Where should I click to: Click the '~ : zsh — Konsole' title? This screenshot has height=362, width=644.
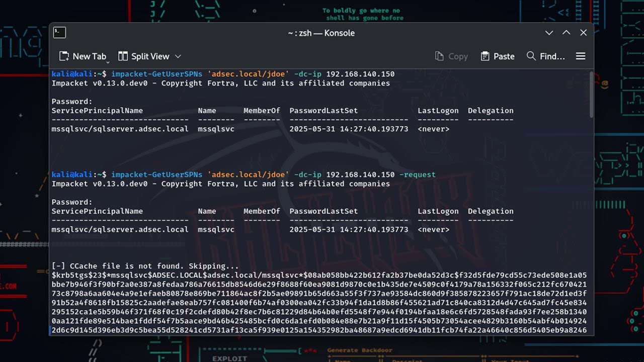[x=321, y=33]
